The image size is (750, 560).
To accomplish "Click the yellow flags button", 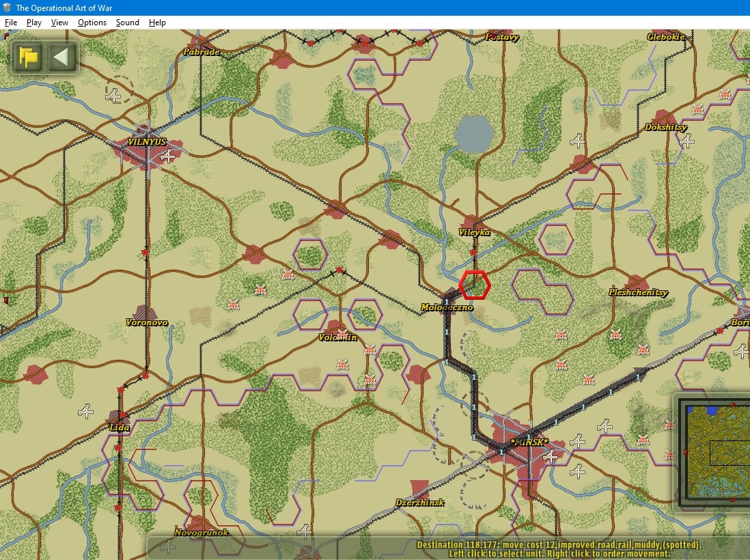I will click(28, 57).
